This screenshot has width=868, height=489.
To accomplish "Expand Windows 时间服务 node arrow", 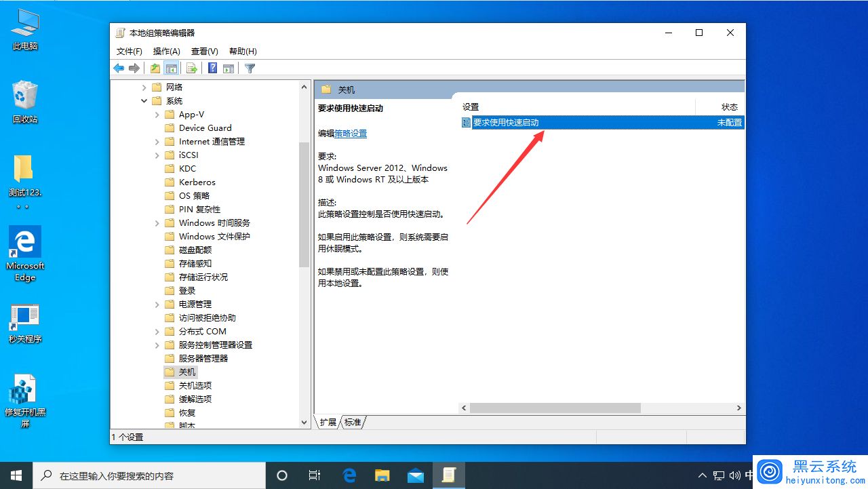I will point(157,223).
